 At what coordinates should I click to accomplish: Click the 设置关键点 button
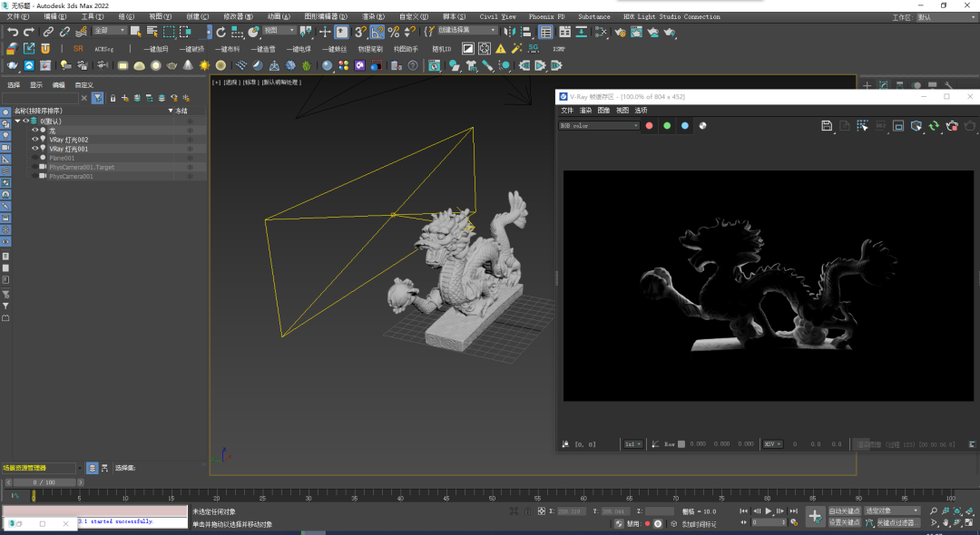coord(844,522)
